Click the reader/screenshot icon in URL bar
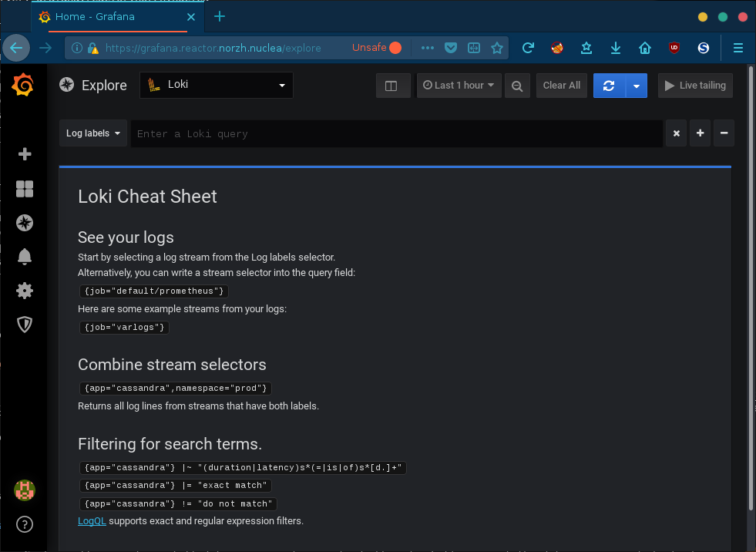 click(x=474, y=48)
